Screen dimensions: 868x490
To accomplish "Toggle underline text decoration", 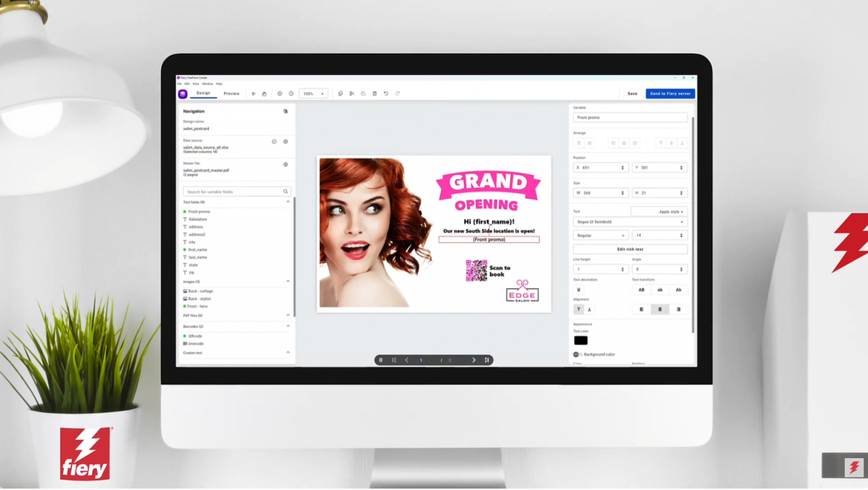I will [x=579, y=290].
